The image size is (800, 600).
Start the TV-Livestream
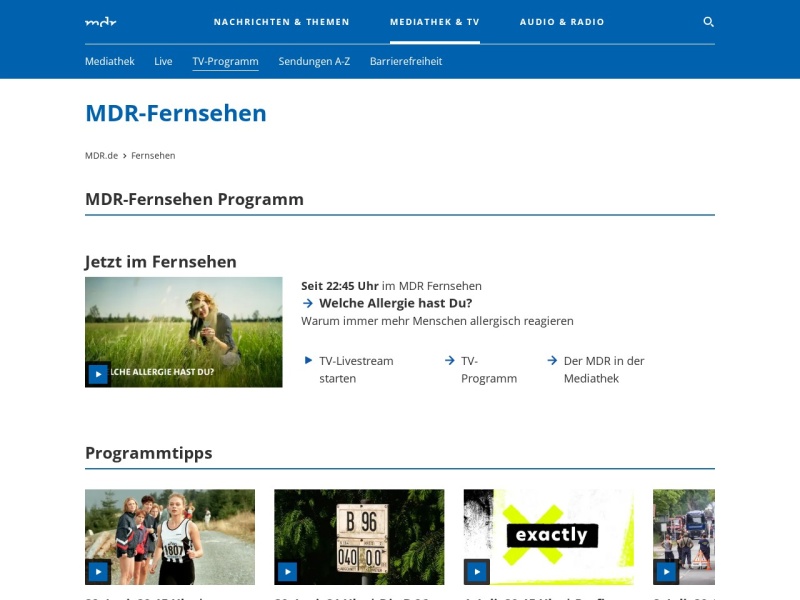point(356,369)
